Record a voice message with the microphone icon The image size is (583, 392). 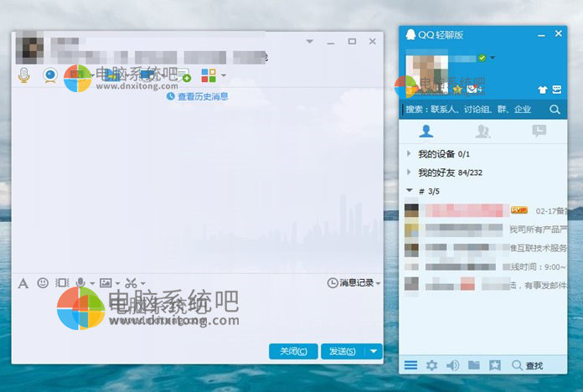80,283
